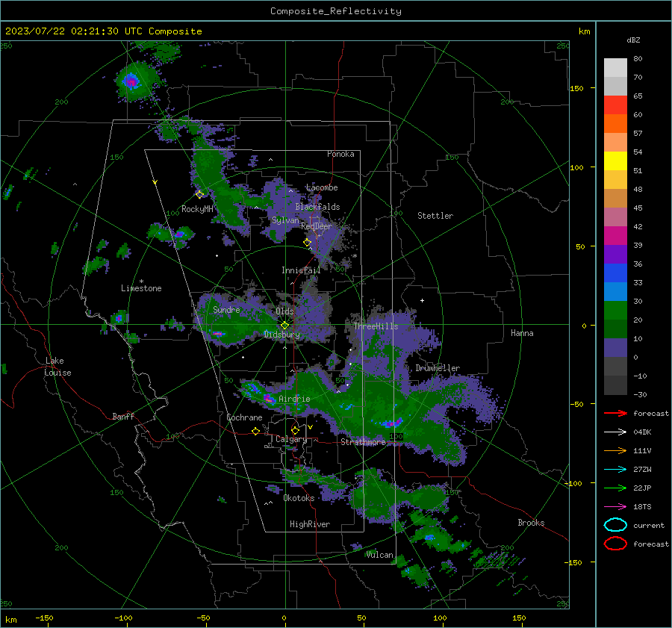Screen dimensions: 672x628
Task: Click the white 04DK arrow icon
Action: coord(615,432)
